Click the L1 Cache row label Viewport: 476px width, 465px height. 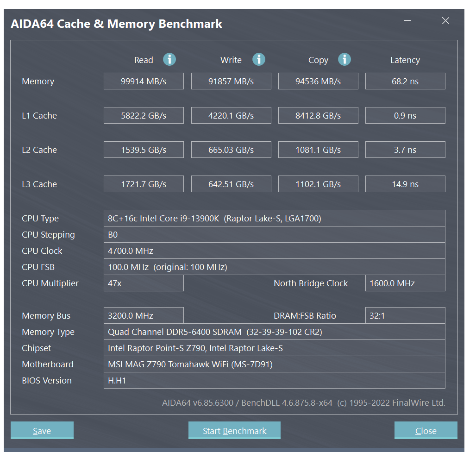tap(39, 115)
